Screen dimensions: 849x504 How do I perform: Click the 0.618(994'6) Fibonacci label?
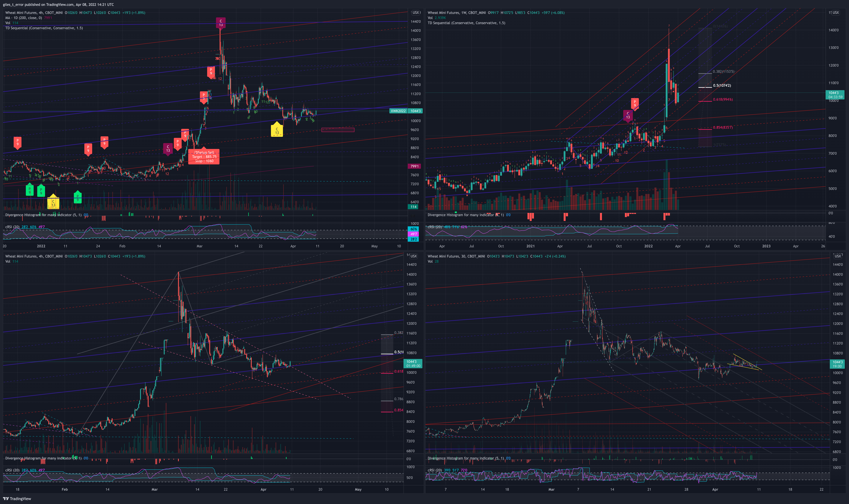(723, 99)
